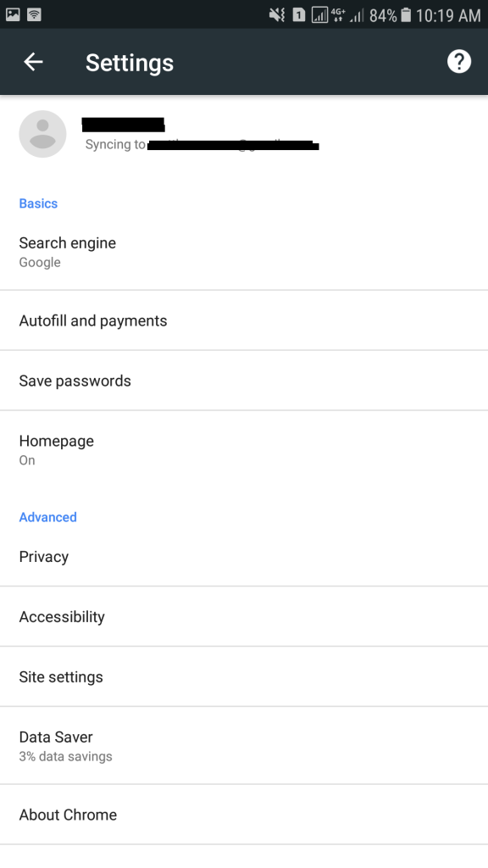The width and height of the screenshot is (488, 868).
Task: Open Accessibility settings
Action: [x=244, y=617]
